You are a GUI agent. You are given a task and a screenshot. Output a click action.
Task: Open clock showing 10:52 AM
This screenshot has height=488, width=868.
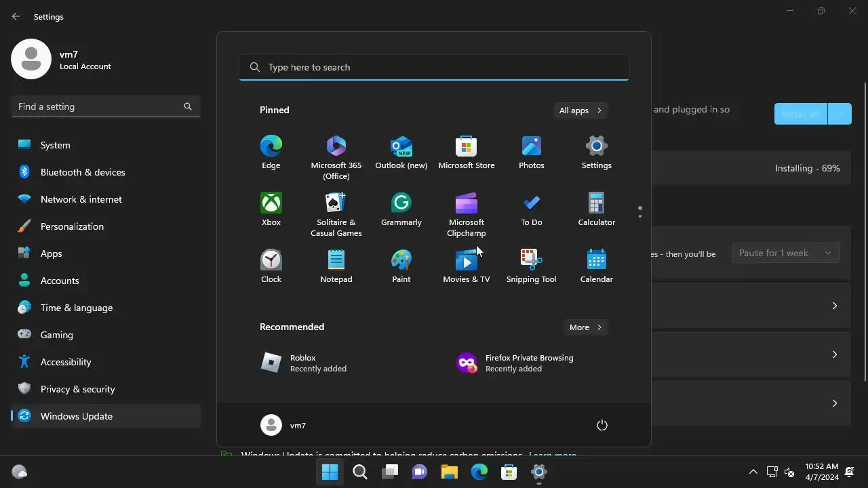click(822, 472)
